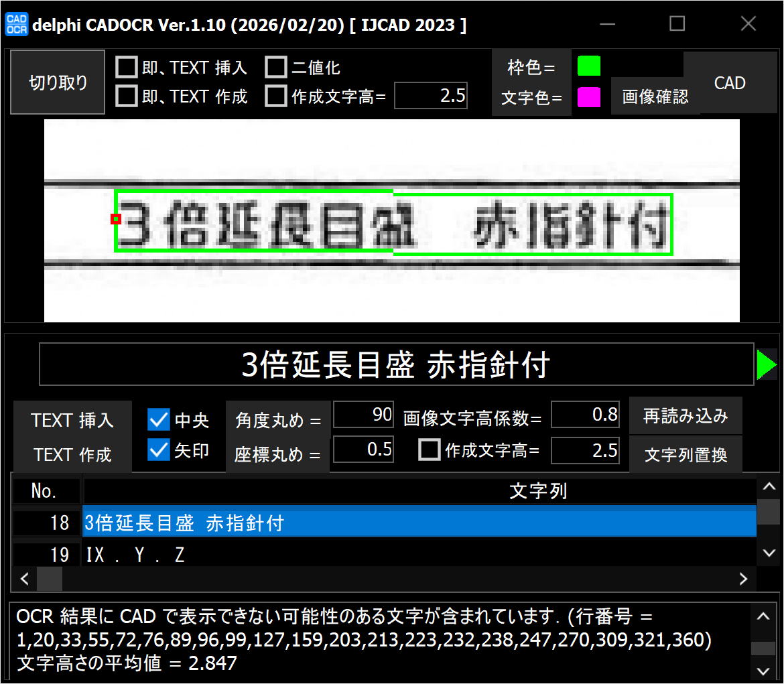The height and width of the screenshot is (684, 784).
Task: Select row 18 in the string list
Action: (x=419, y=523)
